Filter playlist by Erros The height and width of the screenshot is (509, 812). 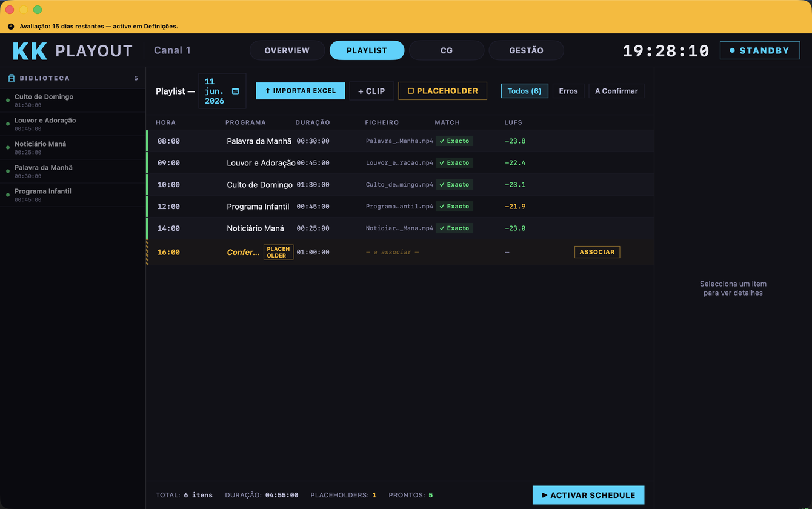coord(568,91)
